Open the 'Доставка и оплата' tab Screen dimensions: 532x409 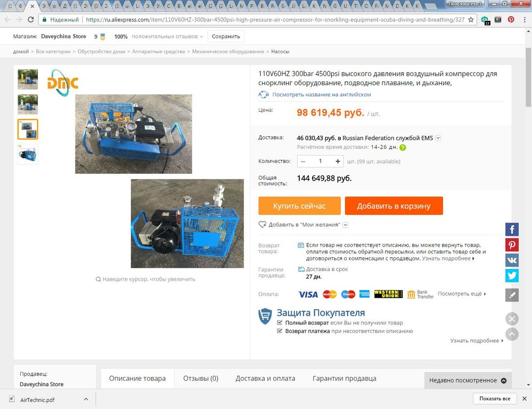[x=265, y=379]
